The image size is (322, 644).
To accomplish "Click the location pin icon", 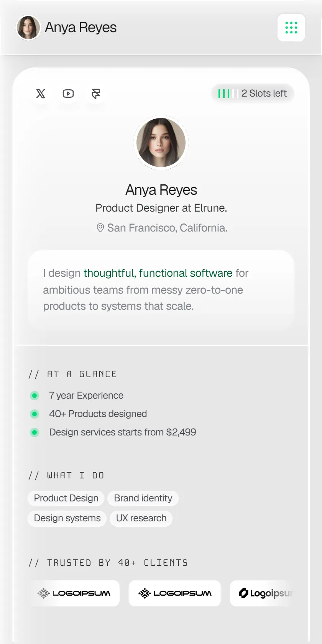I will click(100, 228).
